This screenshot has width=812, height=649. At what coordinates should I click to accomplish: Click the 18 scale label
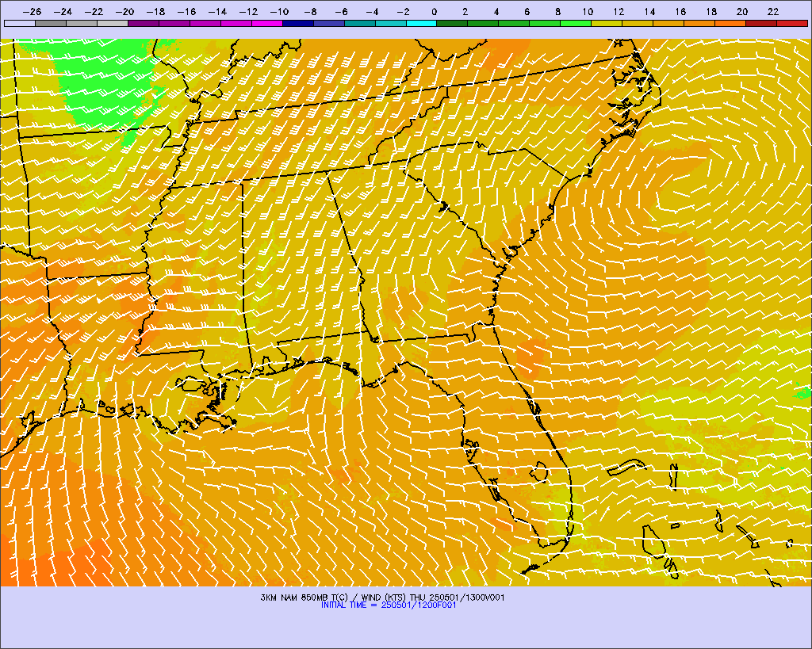[x=711, y=11]
